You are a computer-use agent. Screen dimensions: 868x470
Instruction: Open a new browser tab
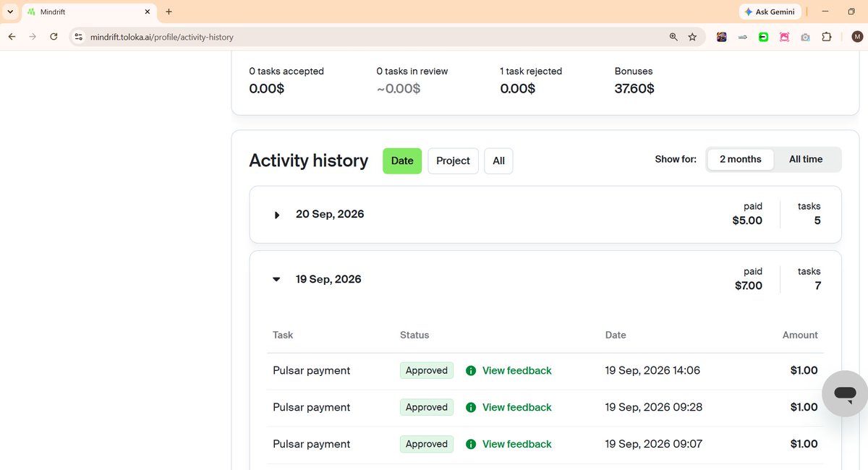coord(169,12)
